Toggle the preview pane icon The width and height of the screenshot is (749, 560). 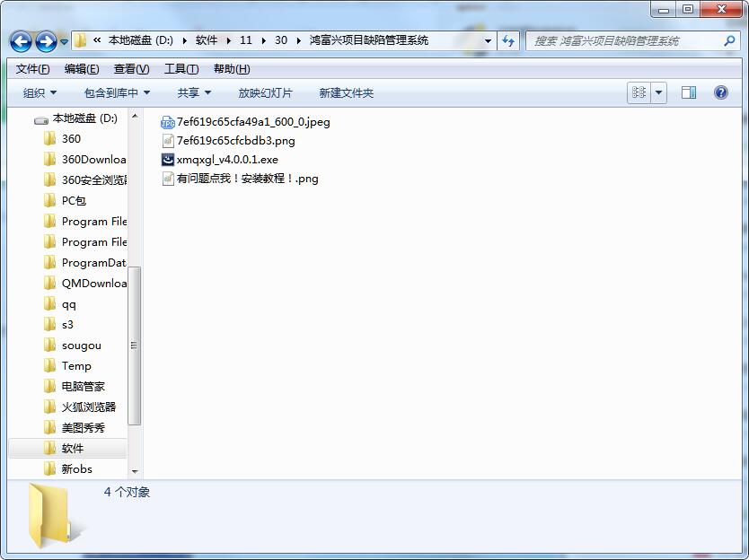tap(689, 92)
